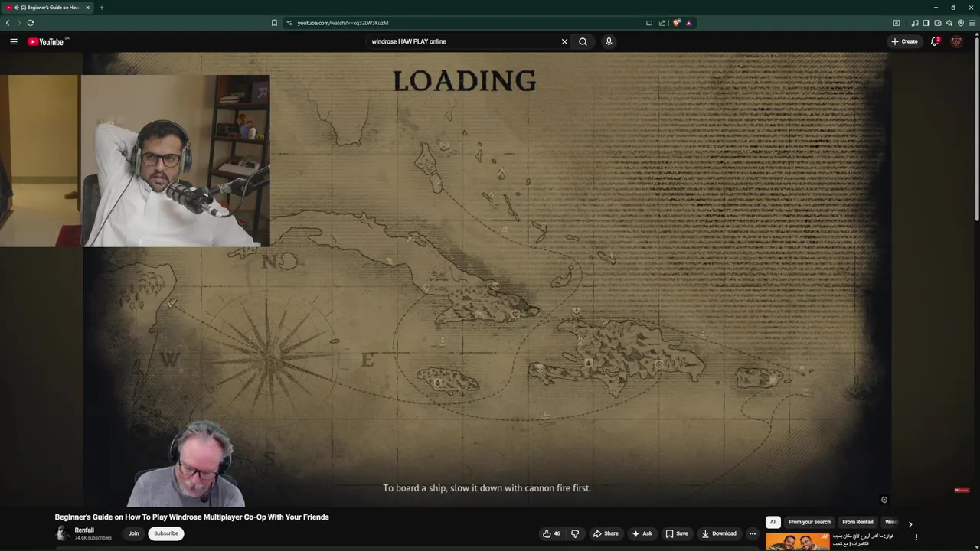Open more actions three-dot menu
Image resolution: width=980 pixels, height=551 pixels.
tap(752, 533)
